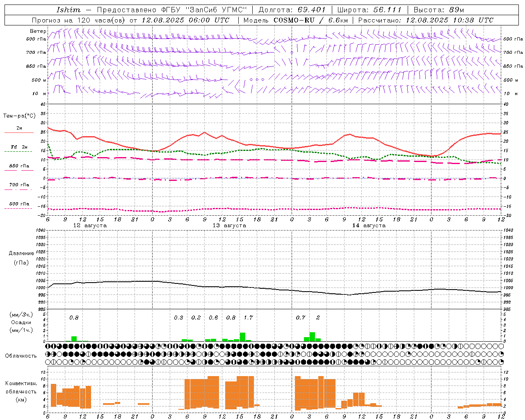
Task: Click the "Конвективн." convective cloud label
Action: coord(21,383)
